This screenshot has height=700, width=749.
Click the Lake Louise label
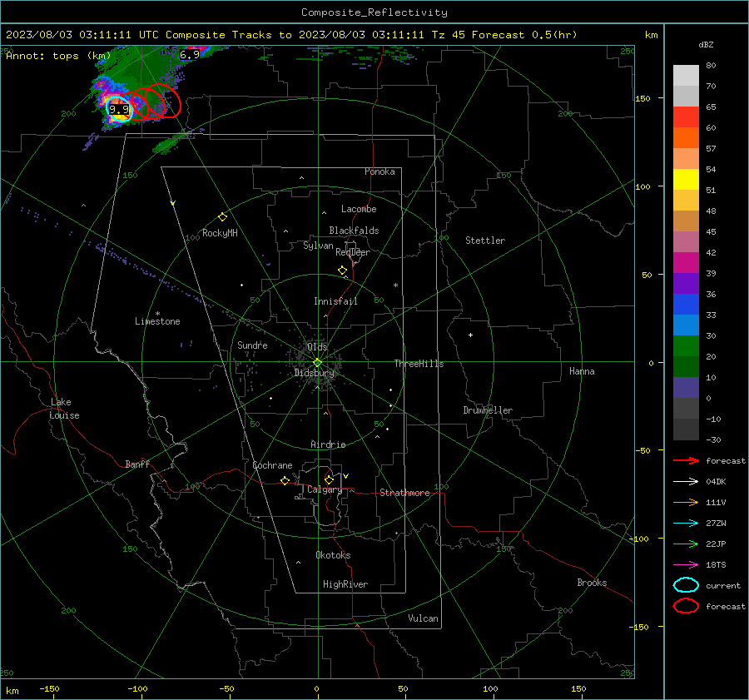(64, 409)
